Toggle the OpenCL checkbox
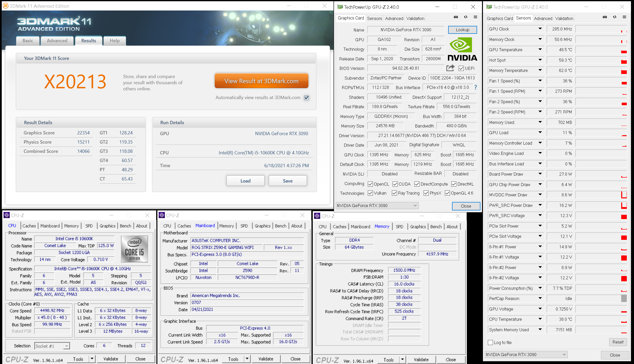Viewport: 634px width, 364px height. [370, 184]
